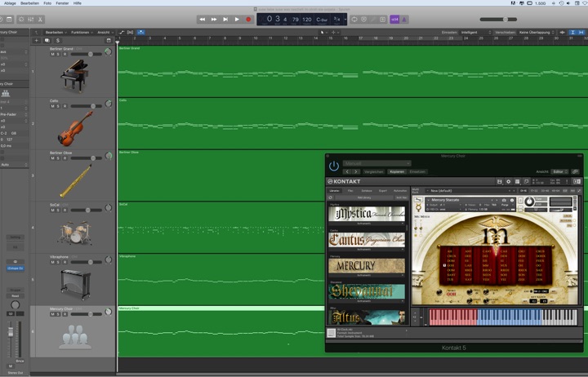Click the rewind transport button
Screen dimensions: 588x377
coord(203,19)
